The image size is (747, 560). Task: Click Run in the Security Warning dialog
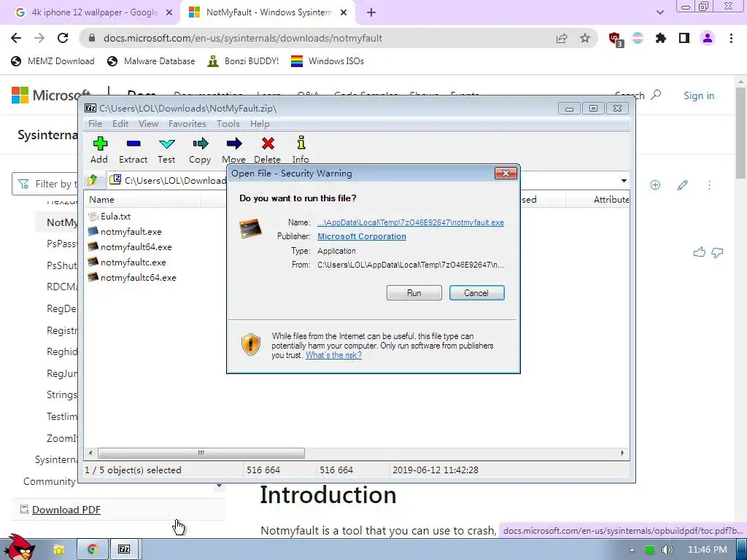[414, 293]
